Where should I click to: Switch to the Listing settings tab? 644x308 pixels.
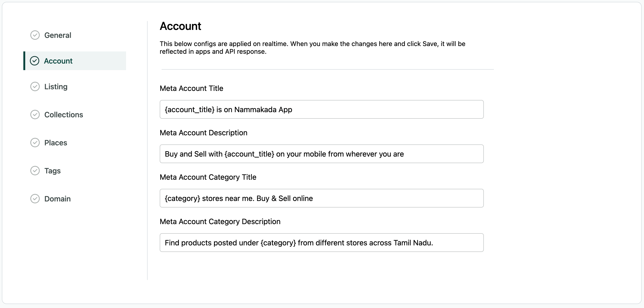click(56, 86)
